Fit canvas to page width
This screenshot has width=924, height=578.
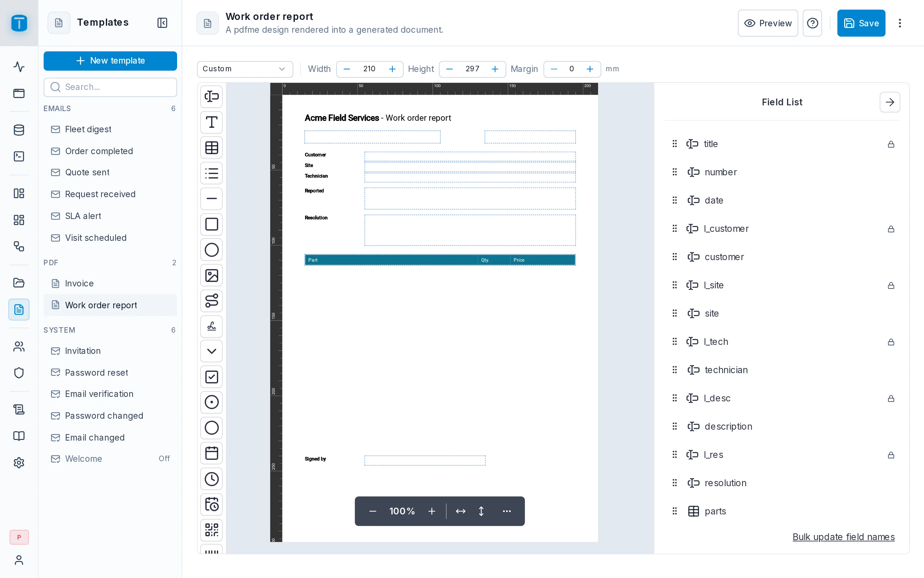460,511
